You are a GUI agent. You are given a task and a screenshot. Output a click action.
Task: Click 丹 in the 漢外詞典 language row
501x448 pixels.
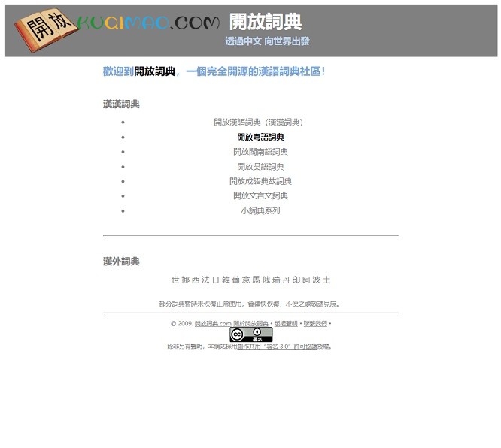(x=286, y=280)
